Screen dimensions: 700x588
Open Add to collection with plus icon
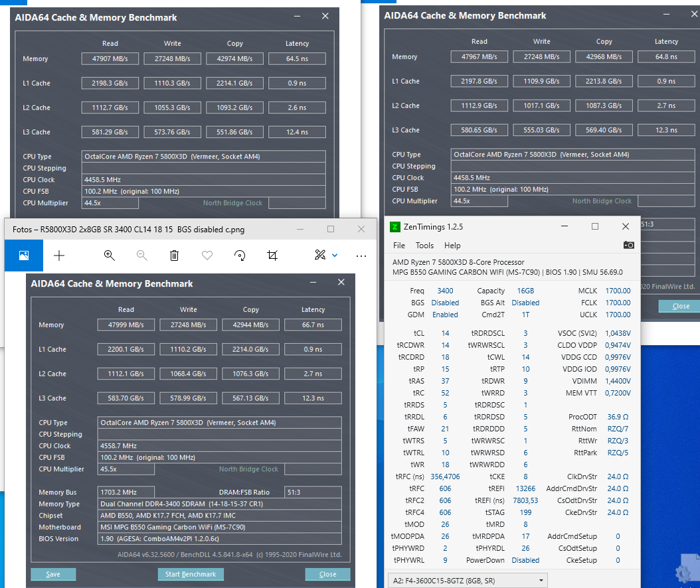[x=60, y=256]
